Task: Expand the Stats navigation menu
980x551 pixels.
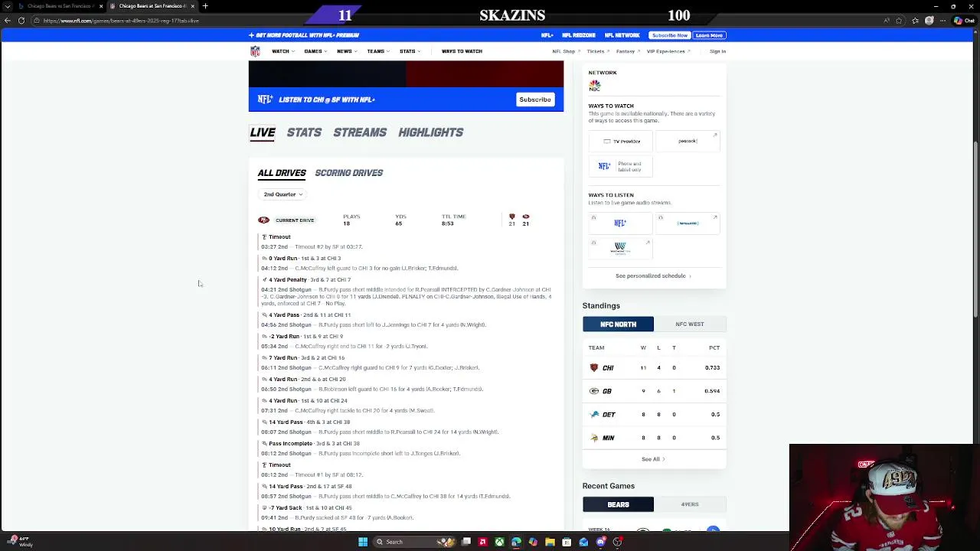Action: point(410,51)
